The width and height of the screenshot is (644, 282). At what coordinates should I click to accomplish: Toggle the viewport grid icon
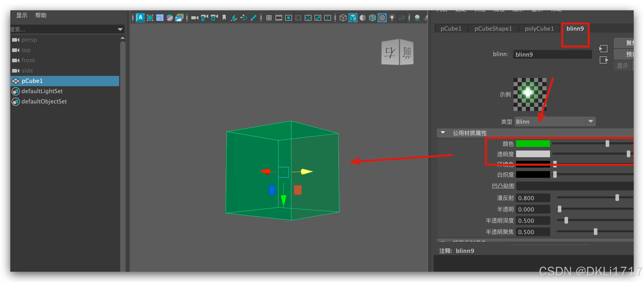tap(269, 18)
